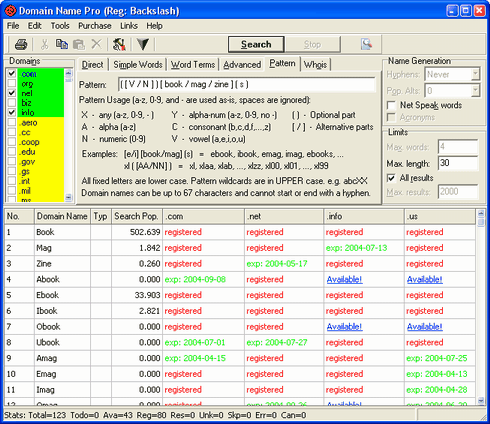Click the Stats status bar text
The width and height of the screenshot is (490, 424).
tap(155, 415)
